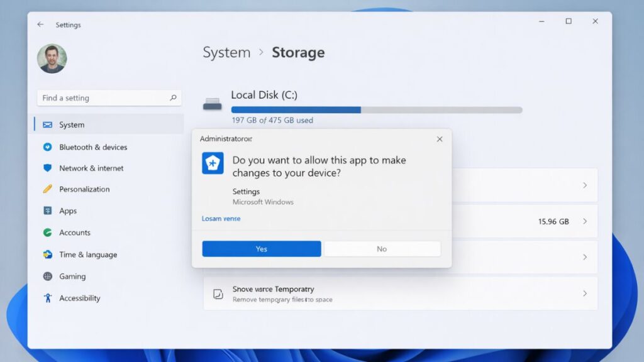The width and height of the screenshot is (644, 362).
Task: Open the search magnifier in Find a setting
Action: coord(172,98)
